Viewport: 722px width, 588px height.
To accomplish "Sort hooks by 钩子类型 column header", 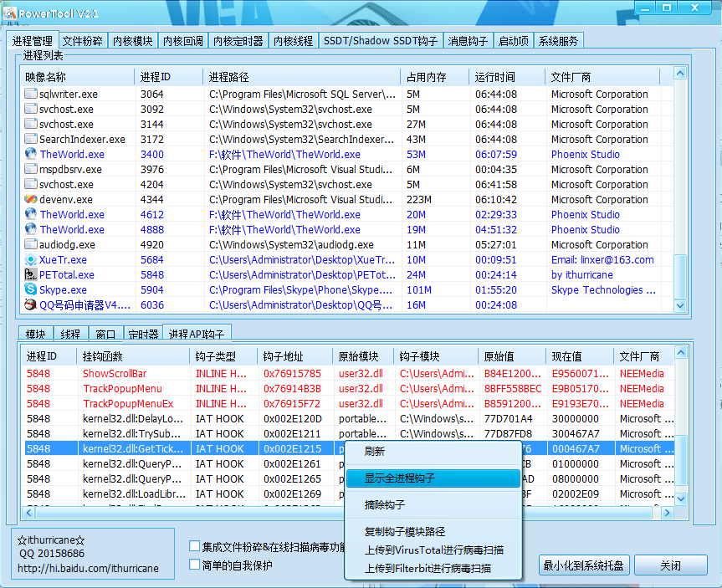I will pos(223,356).
